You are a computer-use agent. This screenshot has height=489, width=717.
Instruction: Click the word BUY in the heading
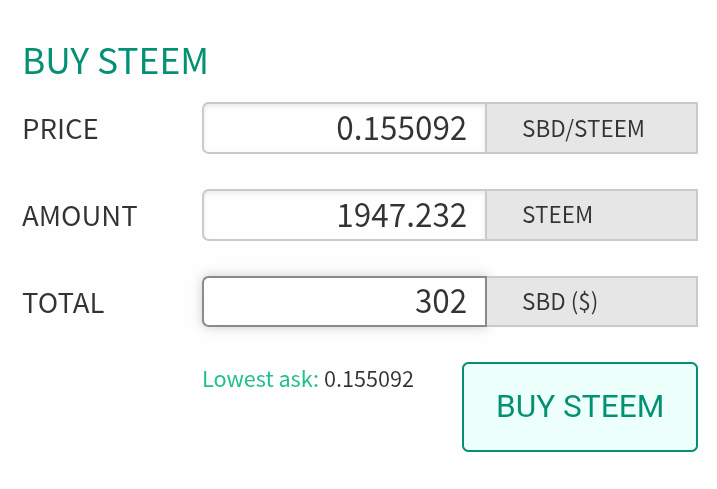point(56,61)
